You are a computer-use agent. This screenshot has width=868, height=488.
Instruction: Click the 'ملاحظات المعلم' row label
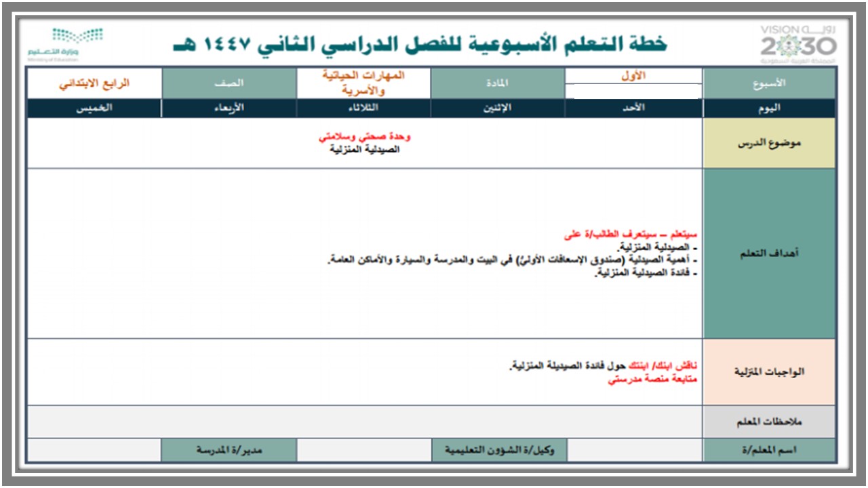click(x=769, y=422)
